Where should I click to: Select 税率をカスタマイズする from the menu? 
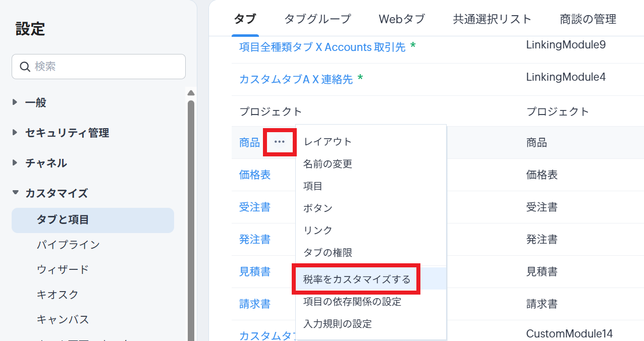356,279
